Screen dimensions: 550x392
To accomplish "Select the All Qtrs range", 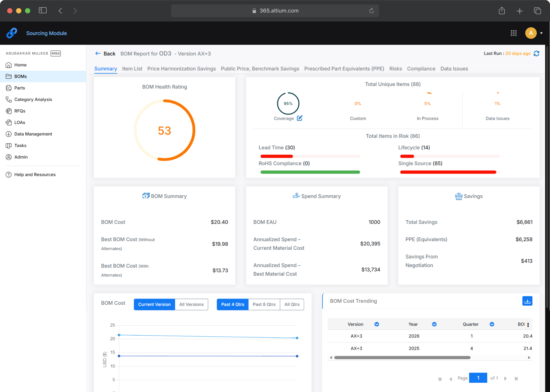I will click(292, 304).
